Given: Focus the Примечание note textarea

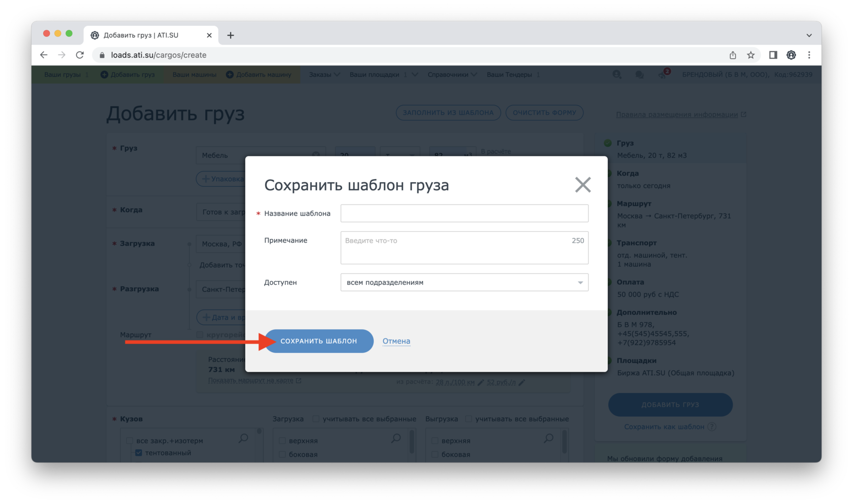Looking at the screenshot, I should [x=464, y=248].
